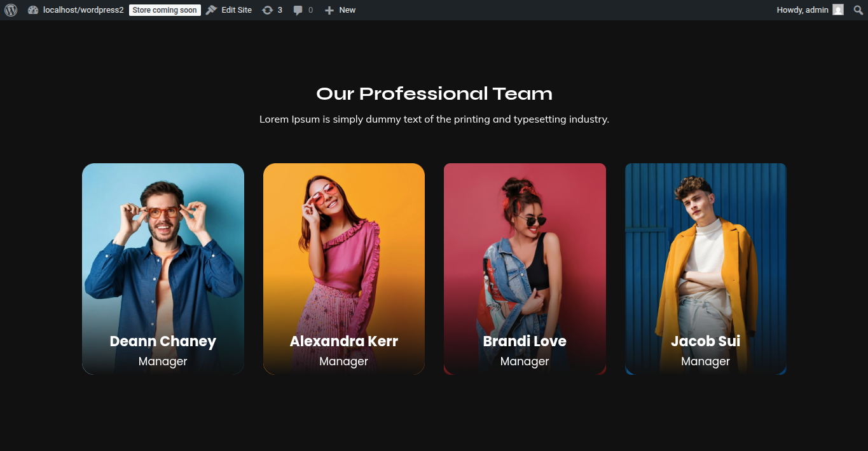Click the site dashboard gauge icon

34,10
